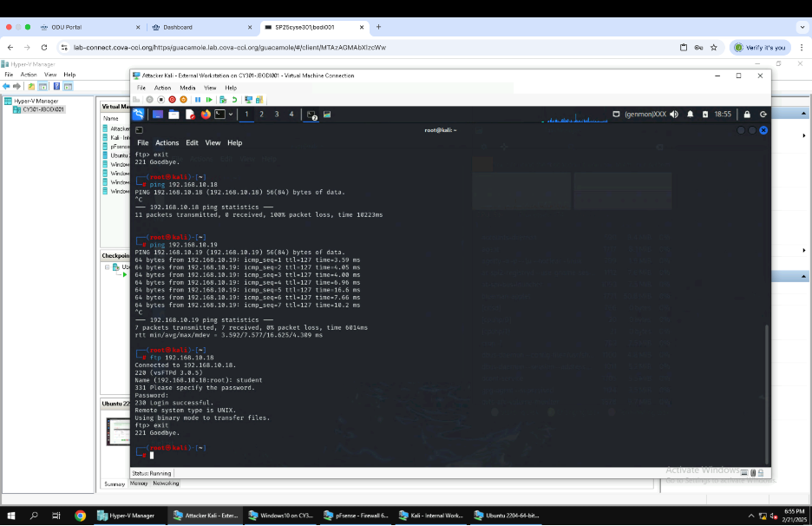Switch to pfsense Firewall taskbar window
The width and height of the screenshot is (812, 526).
pos(356,515)
